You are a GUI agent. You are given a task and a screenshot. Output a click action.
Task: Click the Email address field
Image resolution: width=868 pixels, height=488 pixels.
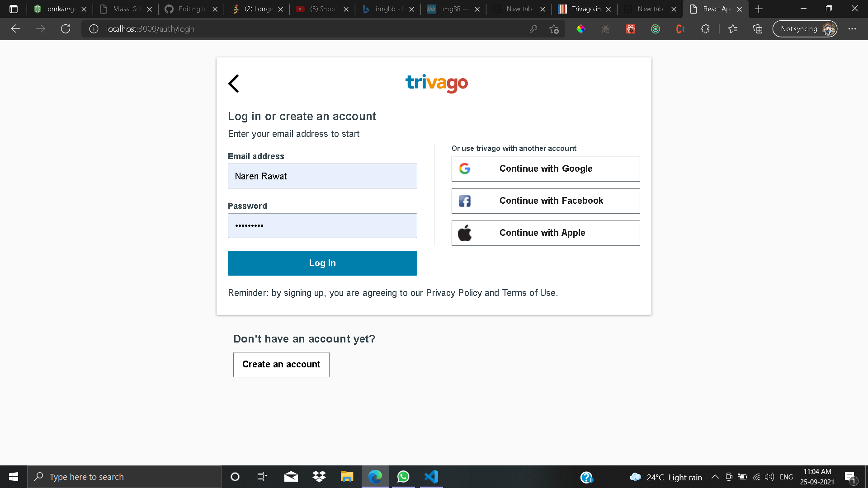(x=322, y=176)
